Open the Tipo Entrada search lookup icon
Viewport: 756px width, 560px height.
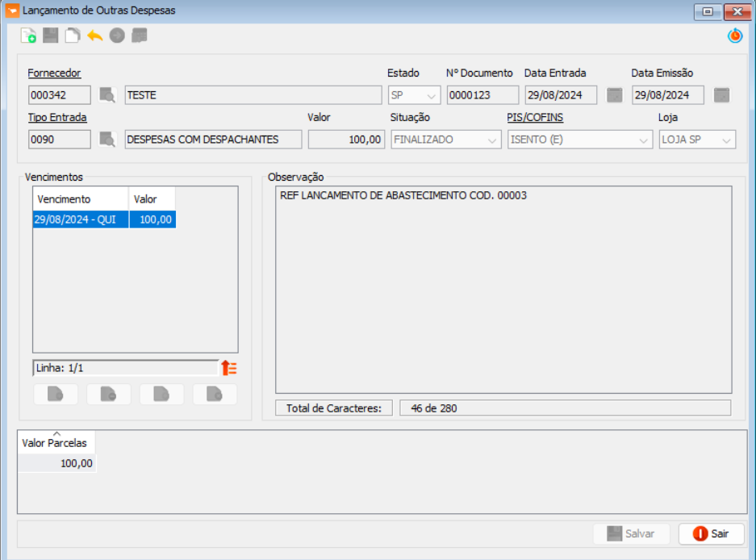coord(107,140)
